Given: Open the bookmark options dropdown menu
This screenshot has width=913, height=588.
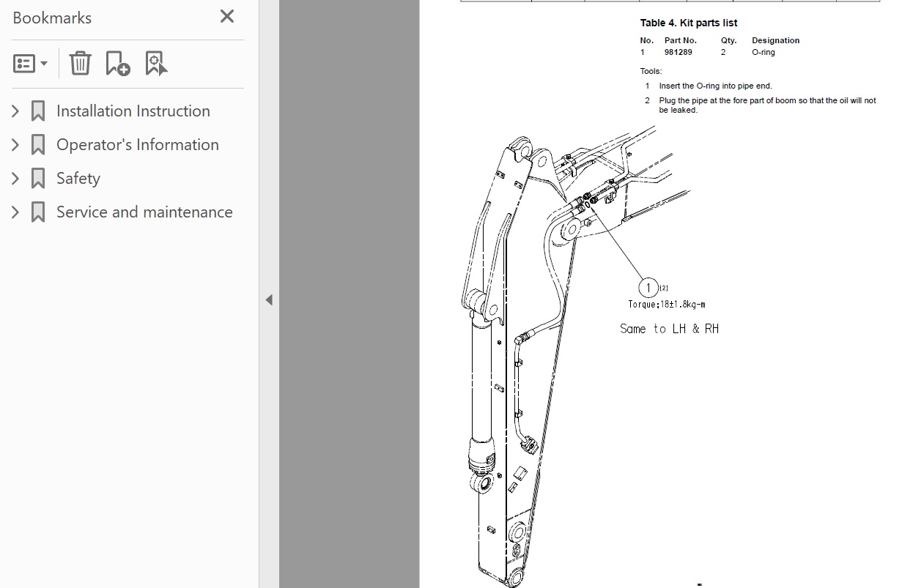Looking at the screenshot, I should coord(30,64).
